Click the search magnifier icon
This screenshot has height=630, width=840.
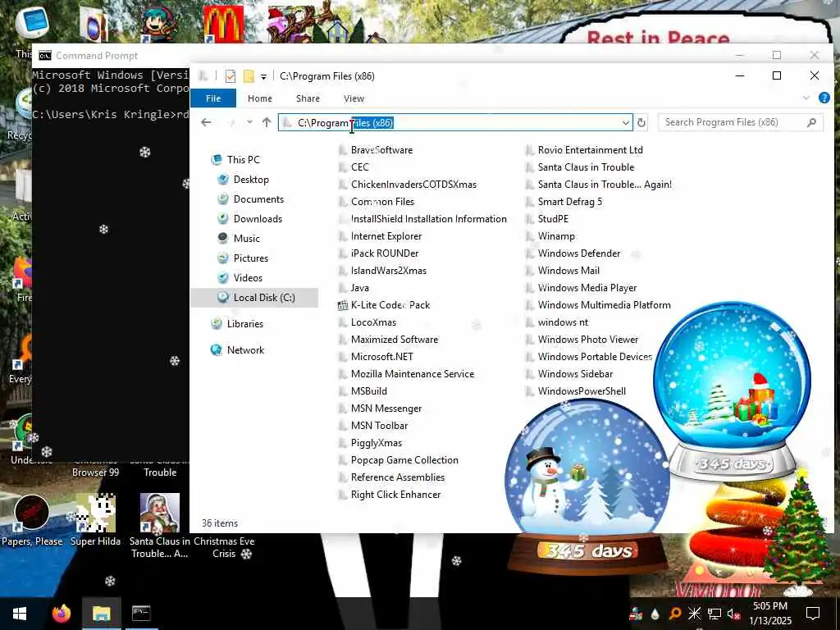811,123
